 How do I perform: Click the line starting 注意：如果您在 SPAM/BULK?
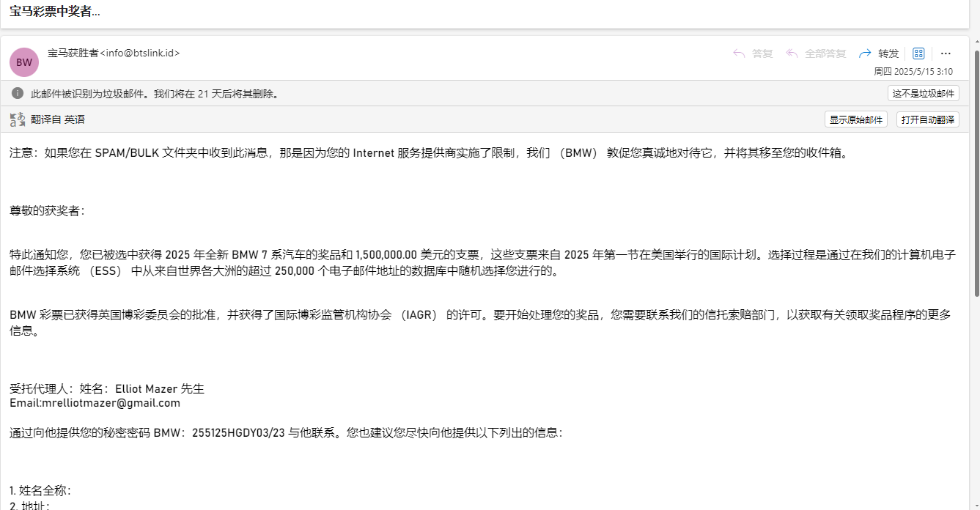point(429,153)
